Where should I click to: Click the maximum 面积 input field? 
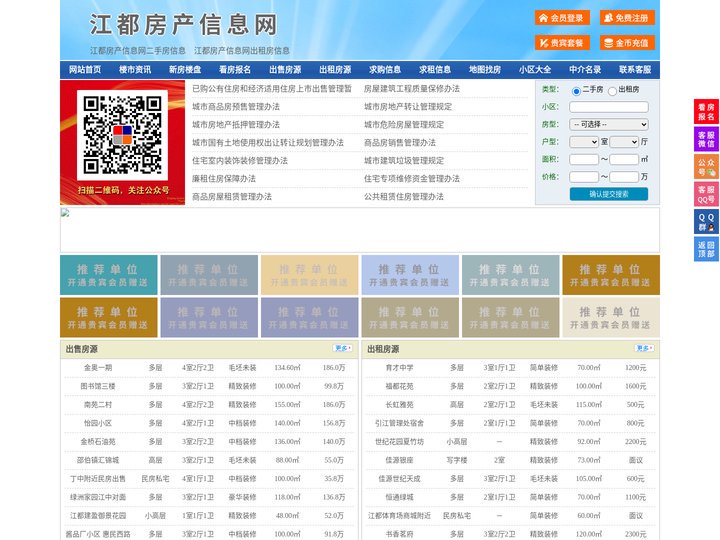pos(624,159)
